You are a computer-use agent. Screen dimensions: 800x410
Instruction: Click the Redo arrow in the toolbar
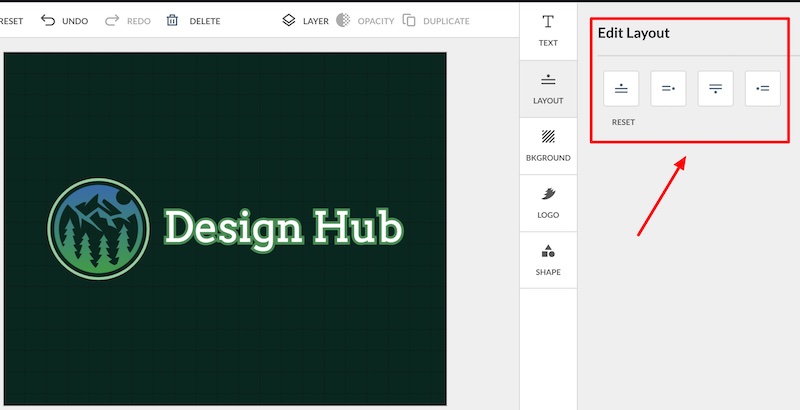pos(112,20)
